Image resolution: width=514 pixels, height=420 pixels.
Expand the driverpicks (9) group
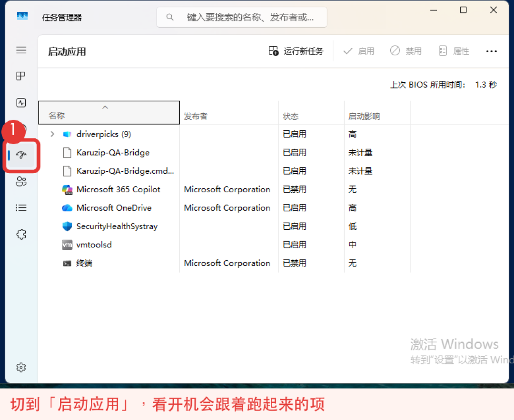[52, 134]
